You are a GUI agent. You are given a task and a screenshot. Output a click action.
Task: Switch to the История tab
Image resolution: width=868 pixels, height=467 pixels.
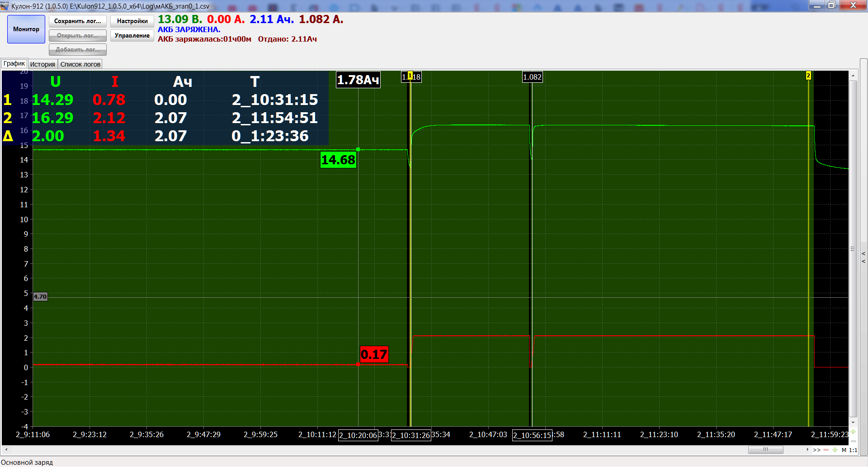pyautogui.click(x=42, y=64)
